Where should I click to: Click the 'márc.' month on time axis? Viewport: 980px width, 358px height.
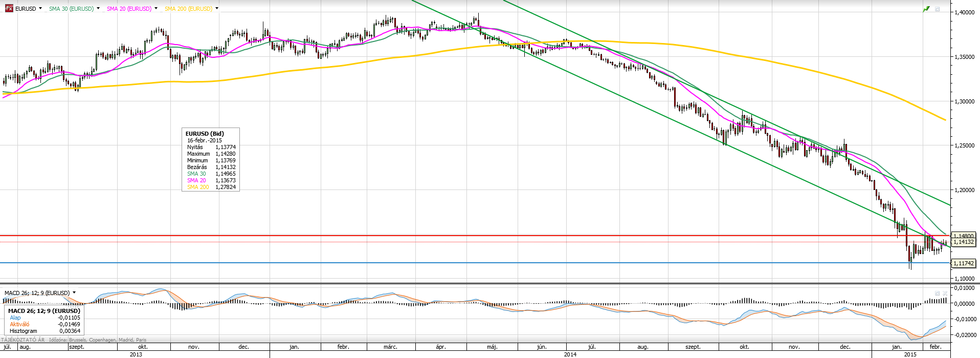390,347
